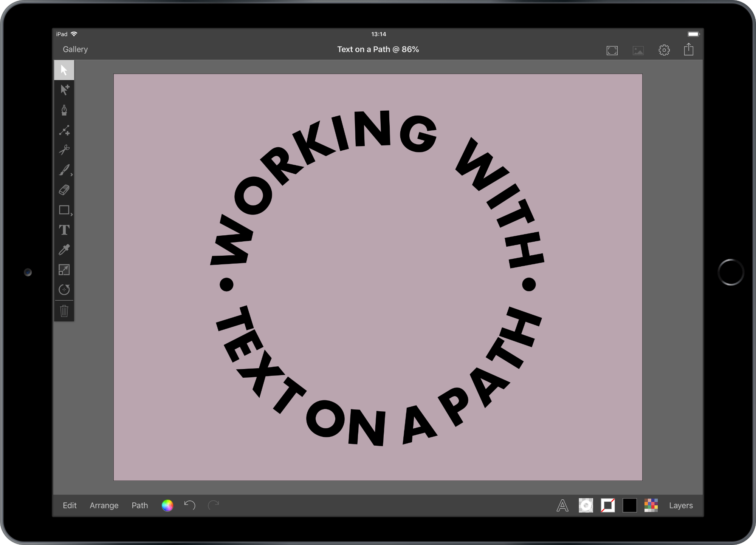Open the Edit menu

coord(70,505)
